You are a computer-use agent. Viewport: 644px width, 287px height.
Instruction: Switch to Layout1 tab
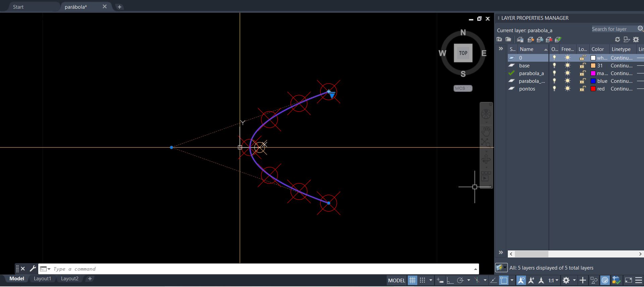pos(42,279)
